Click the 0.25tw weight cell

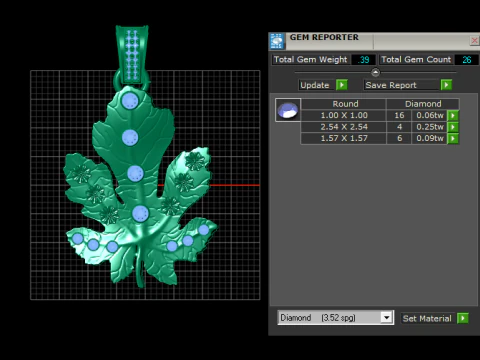pyautogui.click(x=430, y=127)
